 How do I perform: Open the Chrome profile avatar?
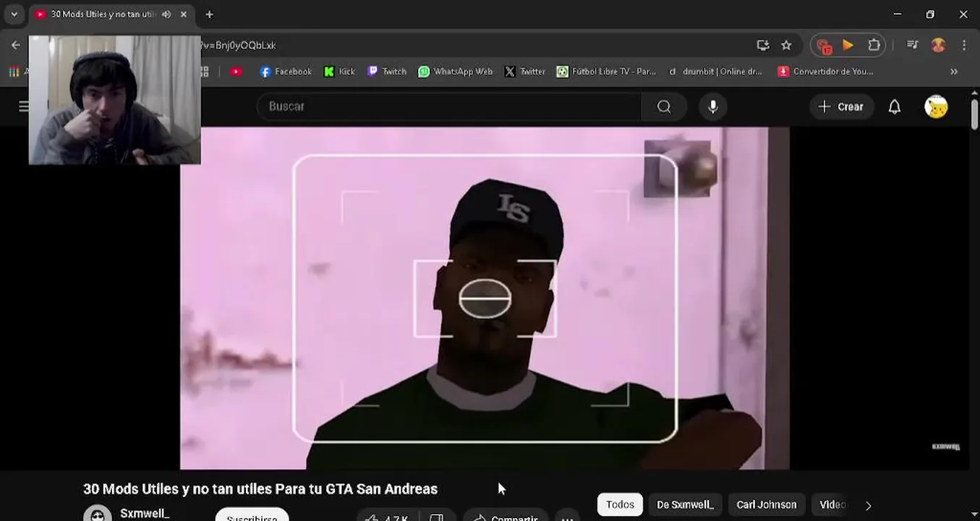tap(939, 45)
